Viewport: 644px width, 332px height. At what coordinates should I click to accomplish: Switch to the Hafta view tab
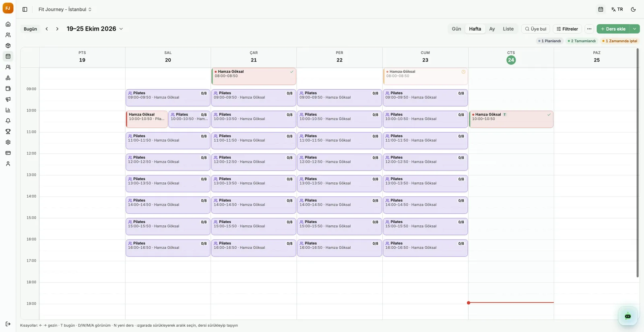click(475, 29)
